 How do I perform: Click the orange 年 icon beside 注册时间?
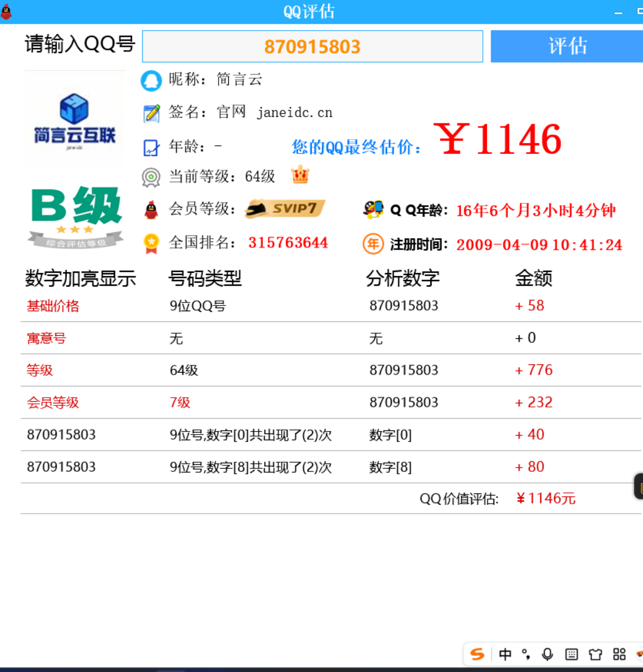(373, 244)
